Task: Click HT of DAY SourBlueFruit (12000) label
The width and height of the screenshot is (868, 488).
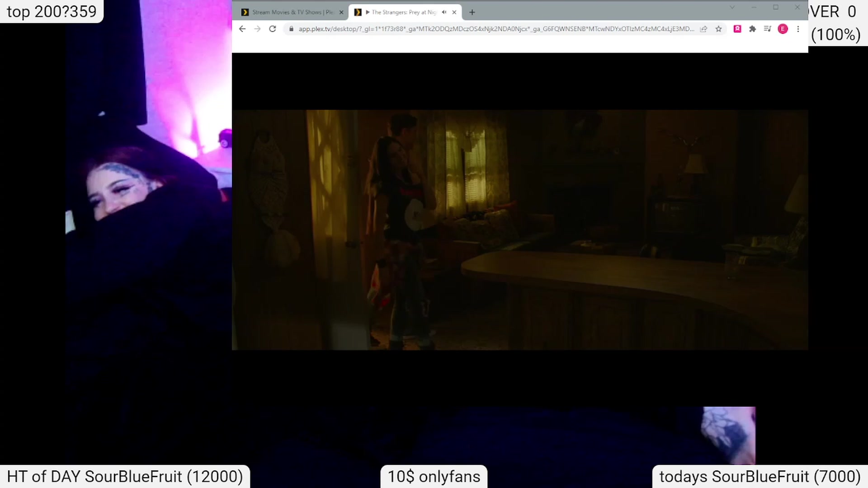Action: tap(125, 476)
